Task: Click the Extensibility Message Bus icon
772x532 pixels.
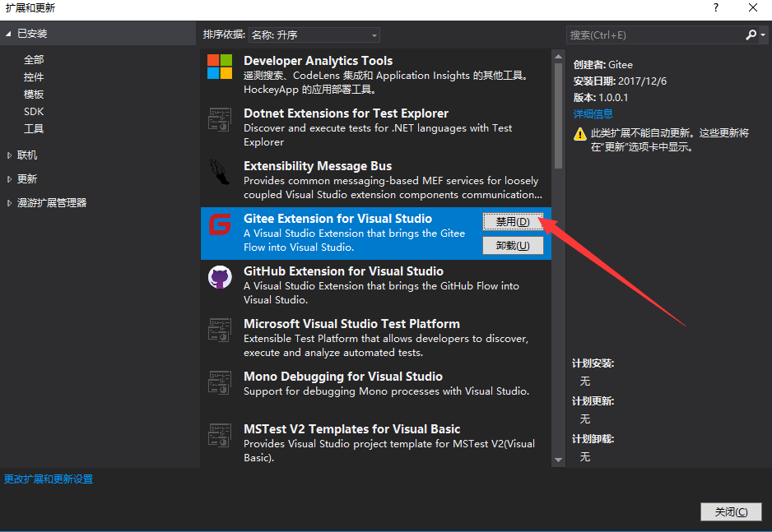Action: click(220, 172)
